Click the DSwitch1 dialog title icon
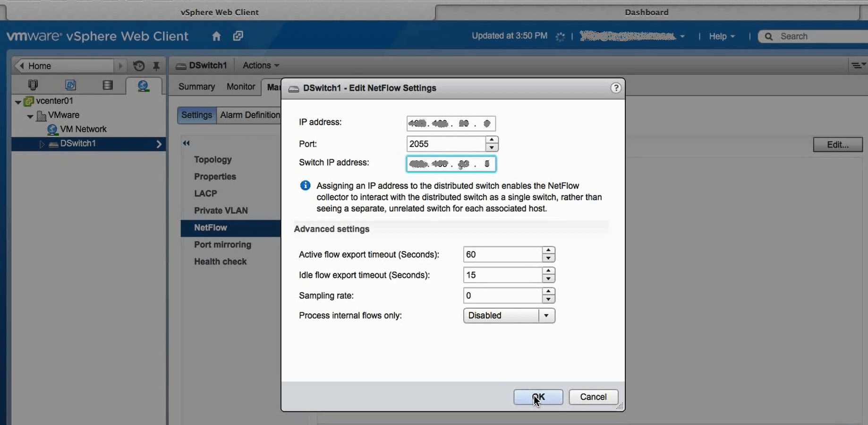The height and width of the screenshot is (425, 868). [x=294, y=89]
